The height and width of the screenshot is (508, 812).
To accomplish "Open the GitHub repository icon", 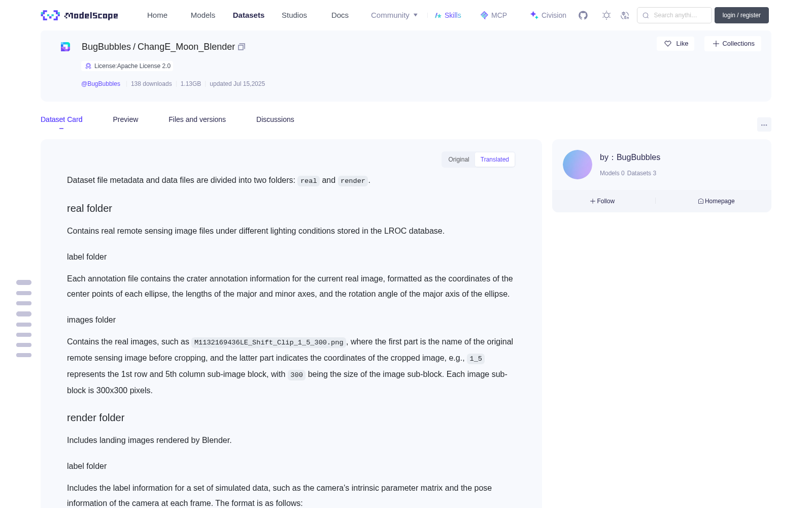I will point(583,15).
